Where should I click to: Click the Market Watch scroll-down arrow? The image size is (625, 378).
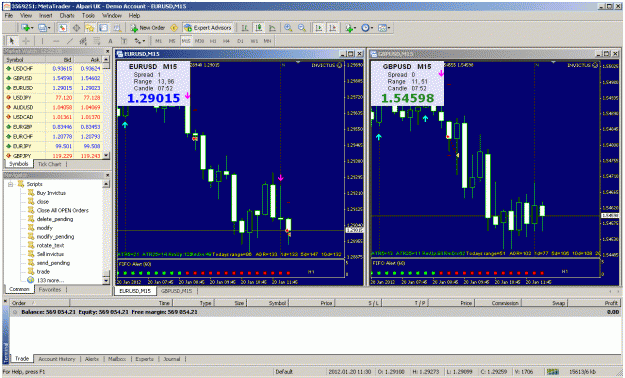pos(106,156)
